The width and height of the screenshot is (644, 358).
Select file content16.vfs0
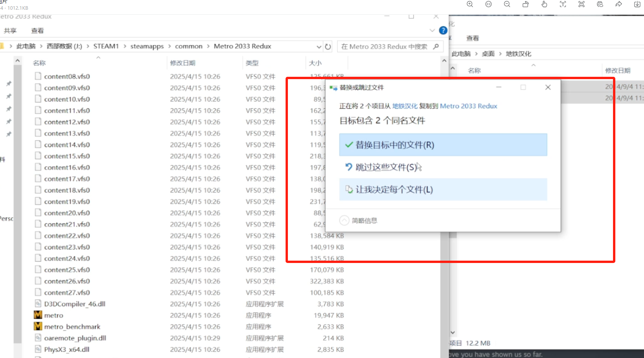67,167
